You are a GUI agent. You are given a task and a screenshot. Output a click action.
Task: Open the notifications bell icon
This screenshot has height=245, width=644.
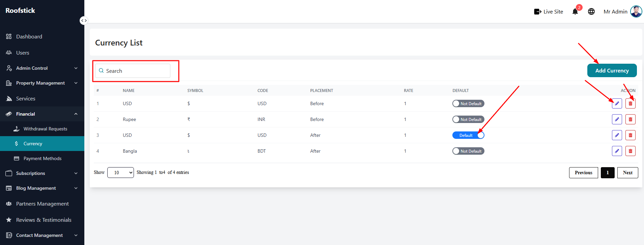pyautogui.click(x=575, y=12)
